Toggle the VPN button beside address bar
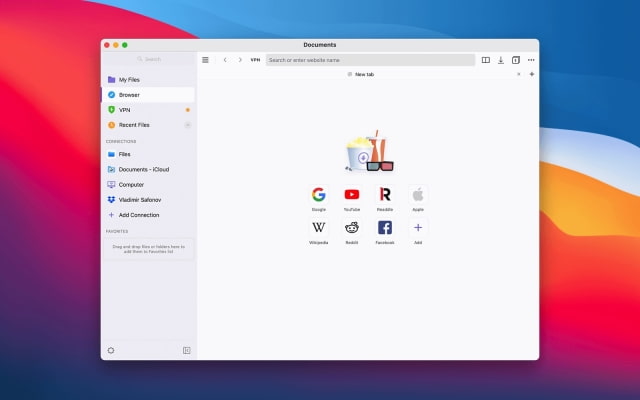The height and width of the screenshot is (400, 640). (x=255, y=60)
